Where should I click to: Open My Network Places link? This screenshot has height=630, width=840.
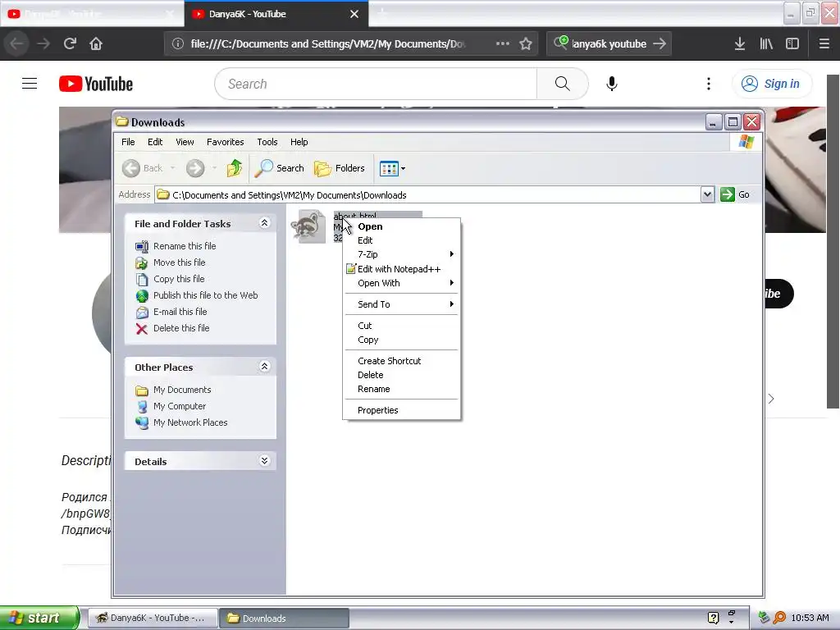190,422
